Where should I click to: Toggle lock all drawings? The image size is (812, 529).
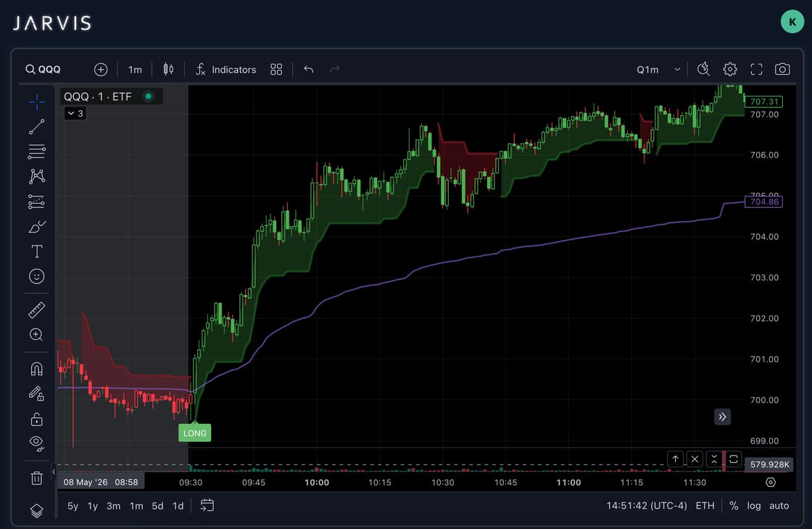37,419
